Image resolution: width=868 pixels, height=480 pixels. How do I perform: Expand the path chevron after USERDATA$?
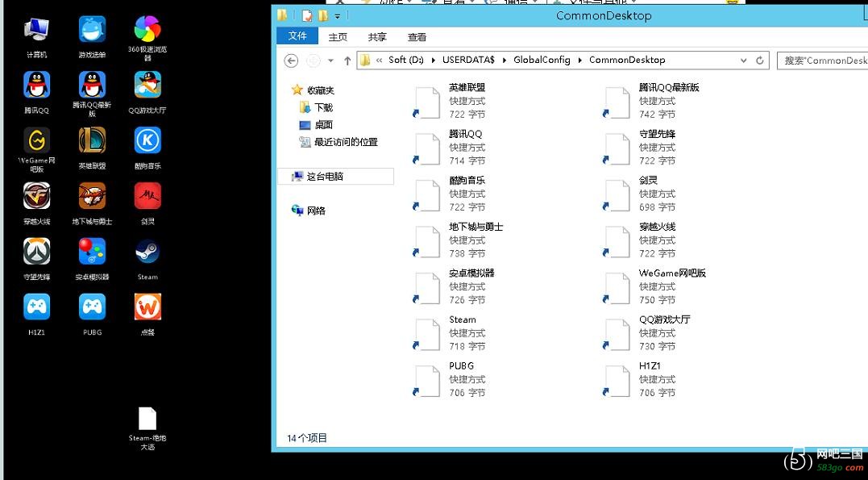point(505,60)
